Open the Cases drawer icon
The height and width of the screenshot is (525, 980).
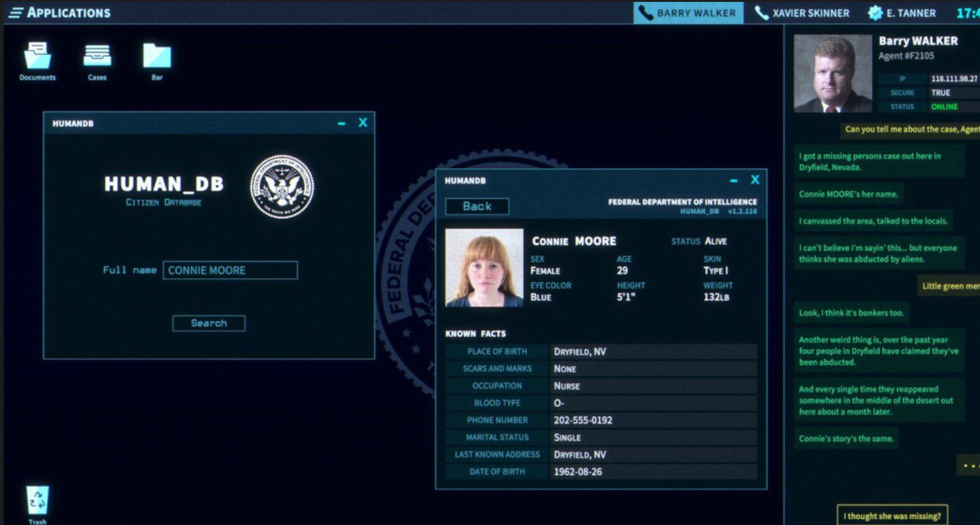[97, 56]
